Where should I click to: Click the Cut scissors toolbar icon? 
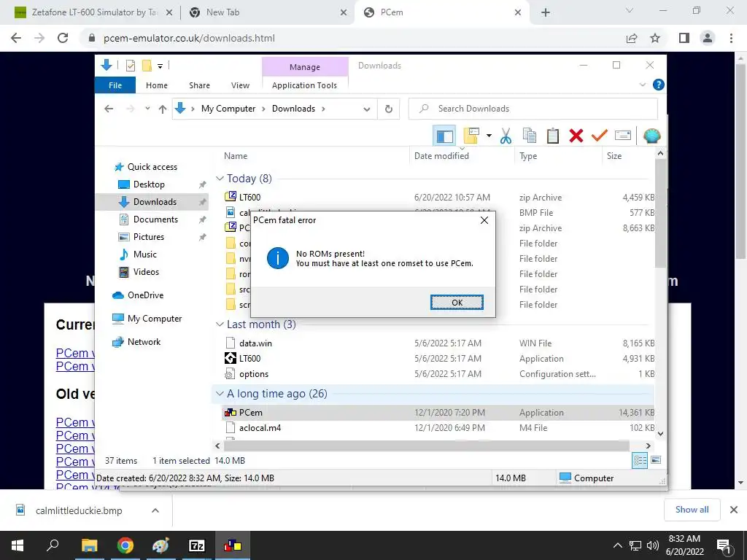pos(506,136)
